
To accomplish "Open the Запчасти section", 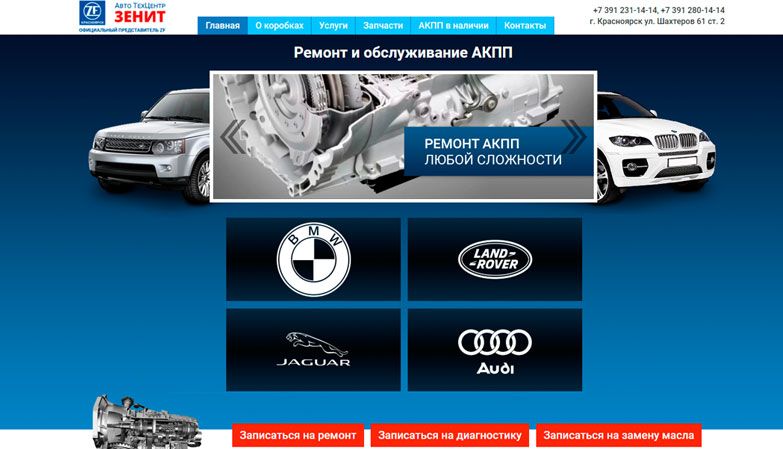I will (383, 25).
